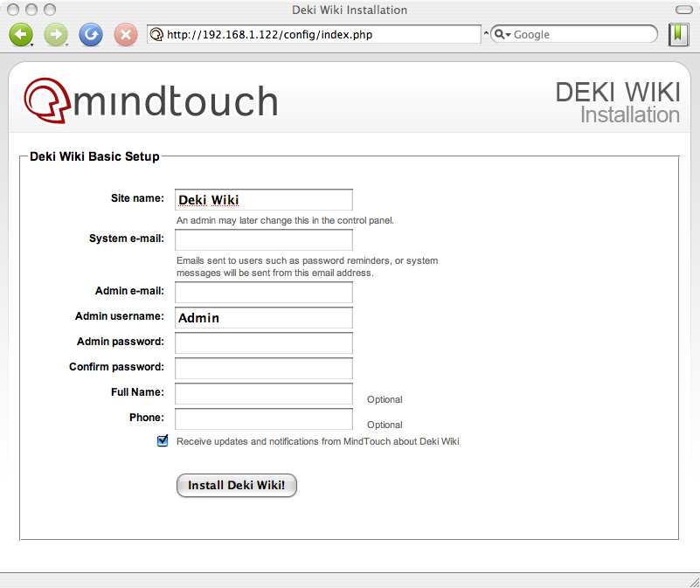700x588 pixels.
Task: Close the window with the first title-bar button
Action: pos(13,10)
